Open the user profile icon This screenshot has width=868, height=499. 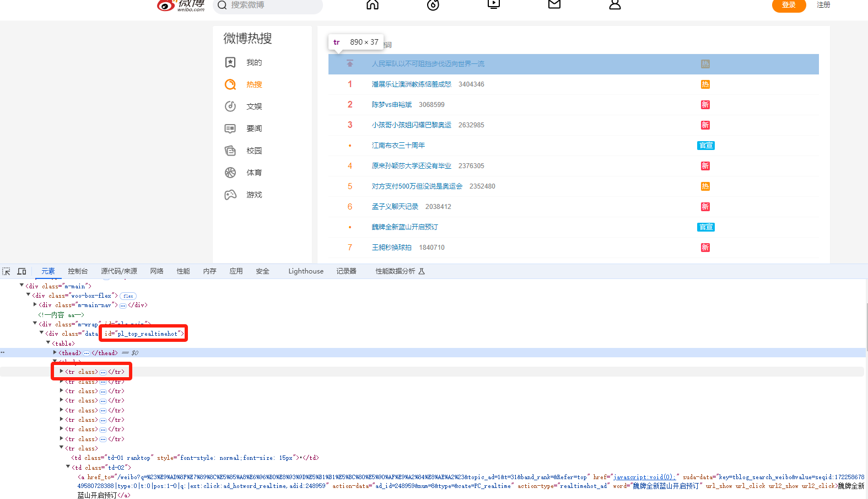(615, 5)
